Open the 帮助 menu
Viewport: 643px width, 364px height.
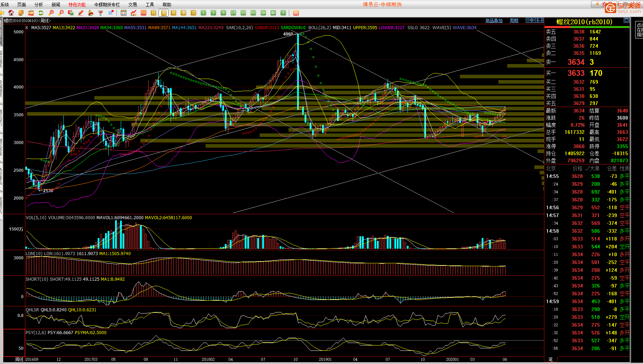pyautogui.click(x=167, y=5)
